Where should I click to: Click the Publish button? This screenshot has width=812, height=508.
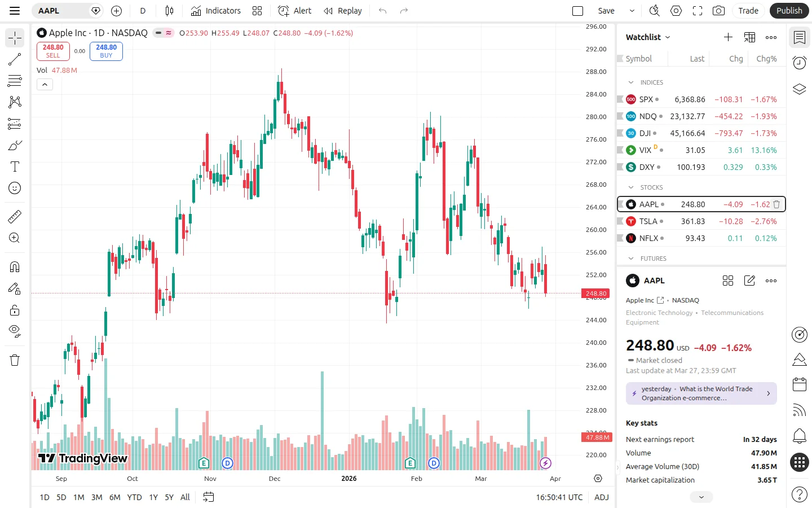pyautogui.click(x=789, y=11)
